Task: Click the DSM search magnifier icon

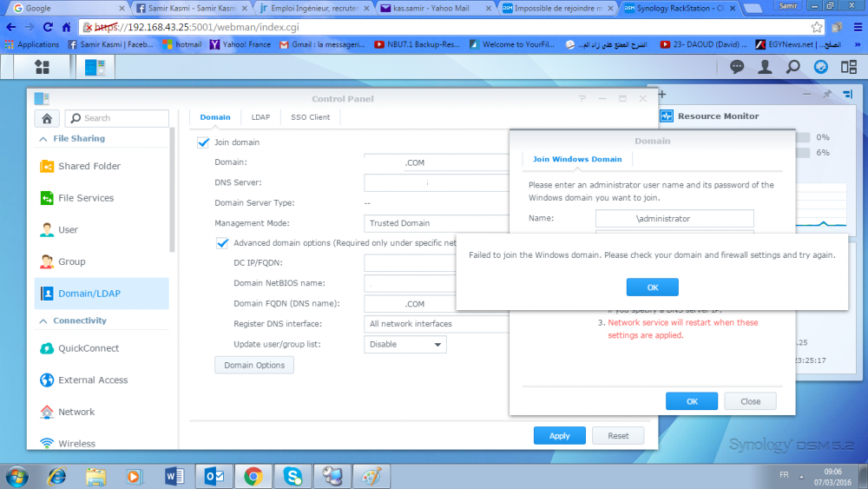Action: click(x=792, y=67)
